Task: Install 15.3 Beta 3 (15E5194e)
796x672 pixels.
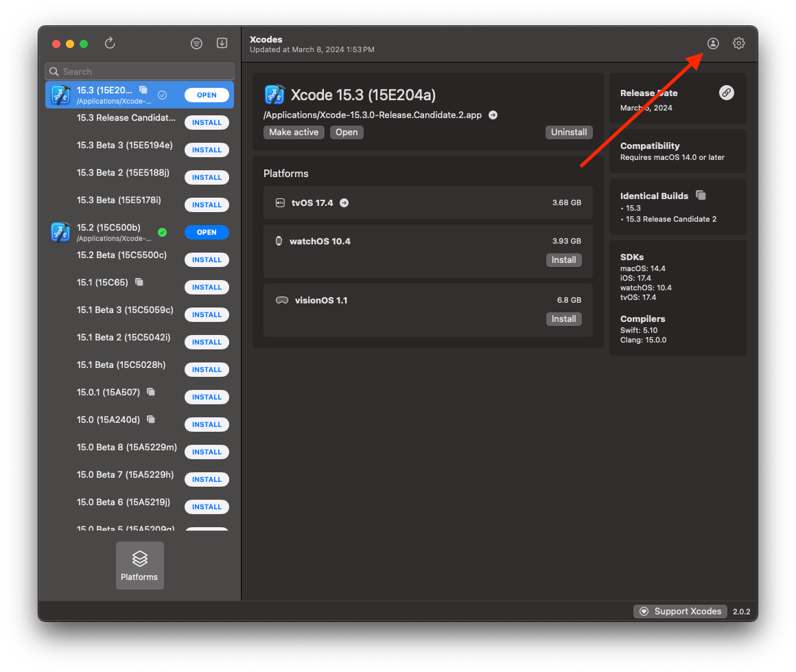Action: coord(207,150)
